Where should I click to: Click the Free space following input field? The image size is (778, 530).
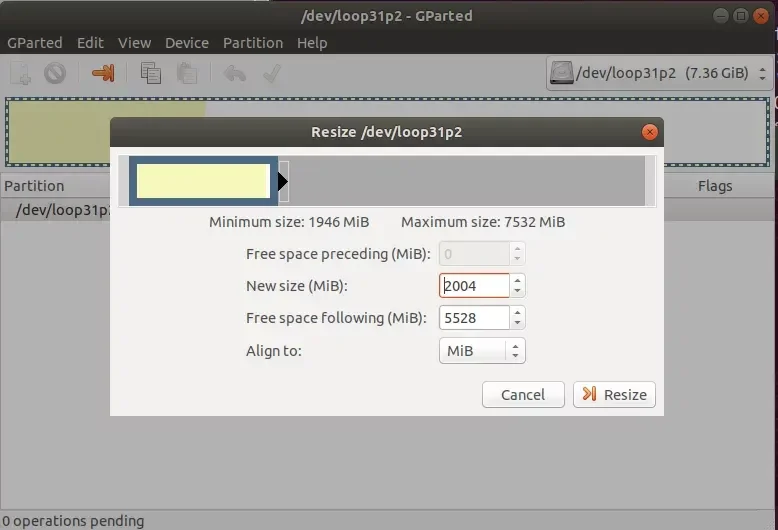click(474, 318)
